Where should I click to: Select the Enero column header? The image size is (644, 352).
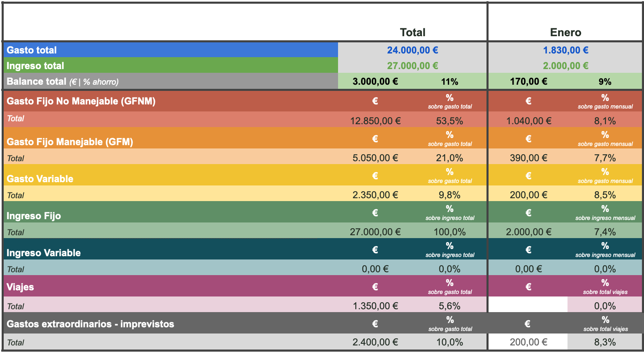pos(565,32)
